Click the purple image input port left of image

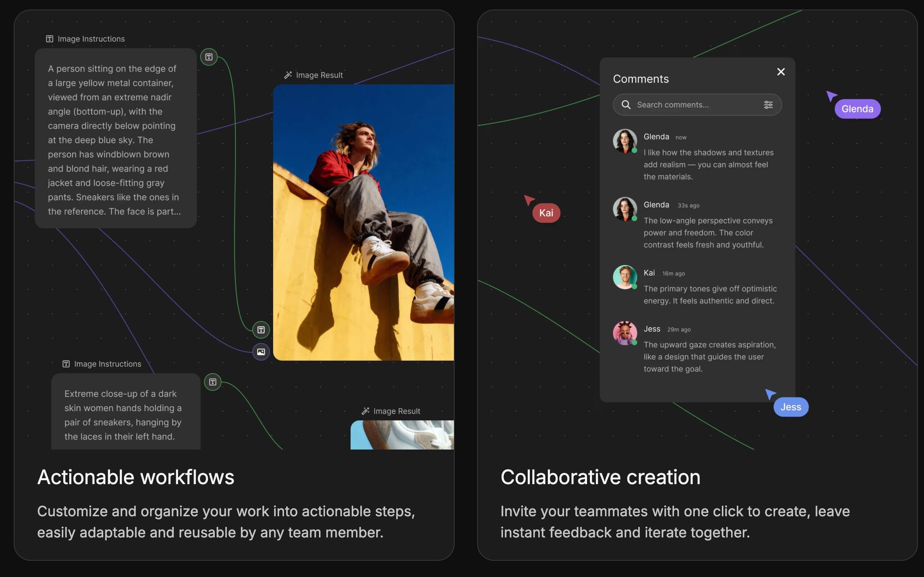click(261, 352)
